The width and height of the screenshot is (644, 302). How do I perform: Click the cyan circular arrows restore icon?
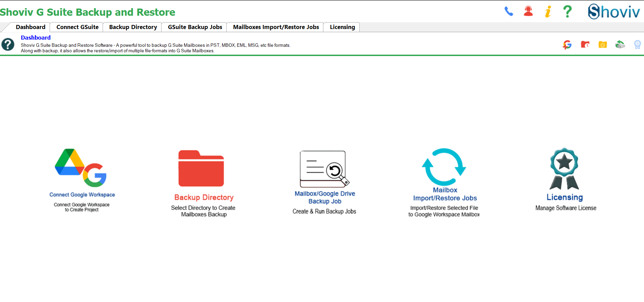(444, 167)
